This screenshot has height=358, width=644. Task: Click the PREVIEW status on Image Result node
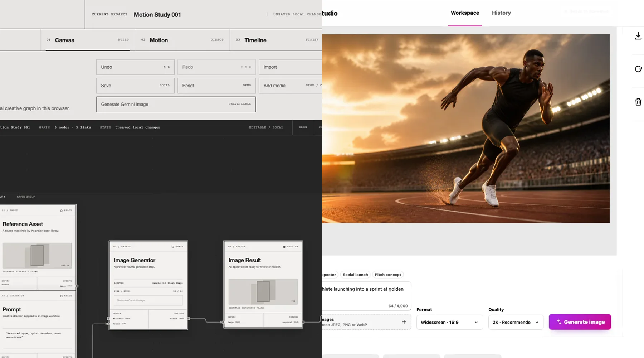291,247
